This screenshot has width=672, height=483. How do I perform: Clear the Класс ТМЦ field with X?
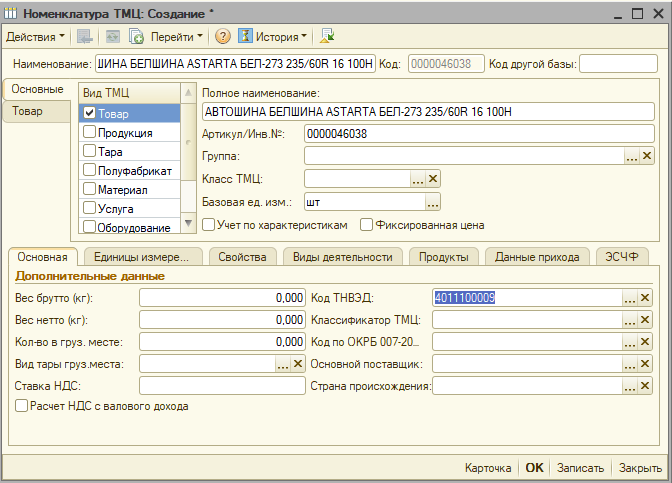[433, 179]
